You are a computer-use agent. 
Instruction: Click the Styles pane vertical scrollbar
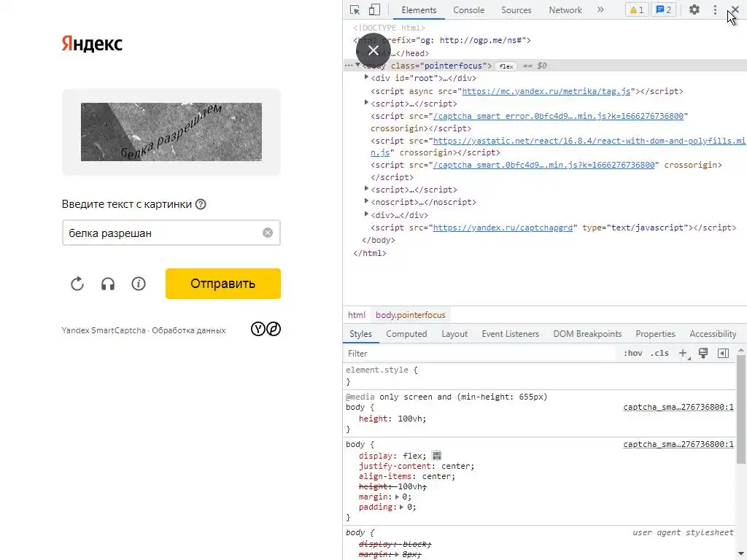click(741, 408)
